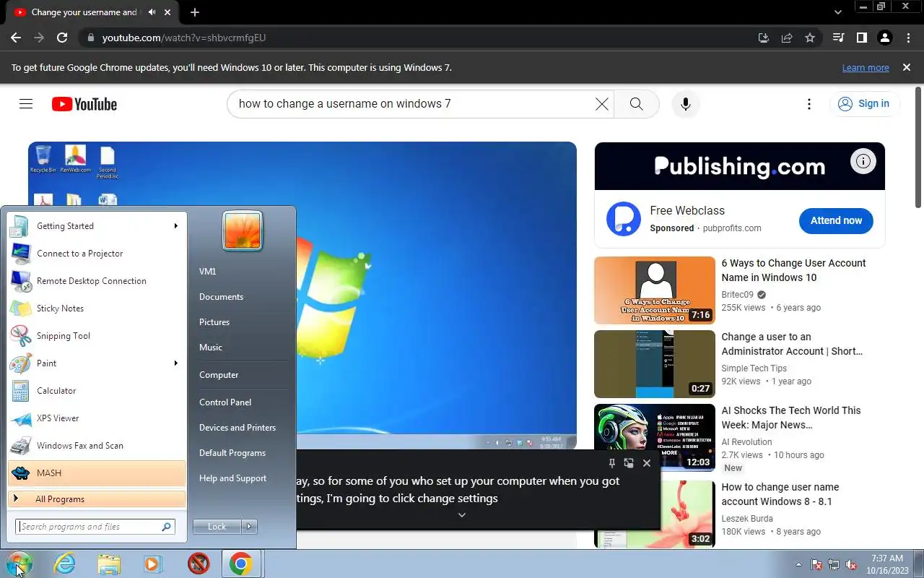Screen dimensions: 924x578
Task: Open a new browser tab
Action: pyautogui.click(x=194, y=12)
